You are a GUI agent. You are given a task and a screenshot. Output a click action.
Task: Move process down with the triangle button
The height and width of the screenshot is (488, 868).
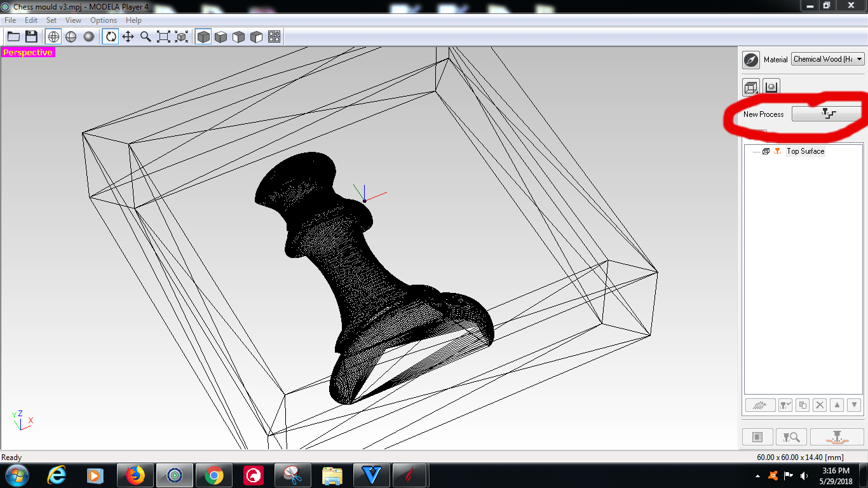(x=854, y=405)
